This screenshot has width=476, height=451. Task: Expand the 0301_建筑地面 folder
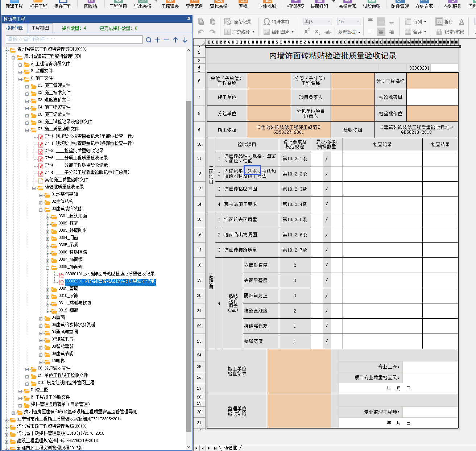48,217
